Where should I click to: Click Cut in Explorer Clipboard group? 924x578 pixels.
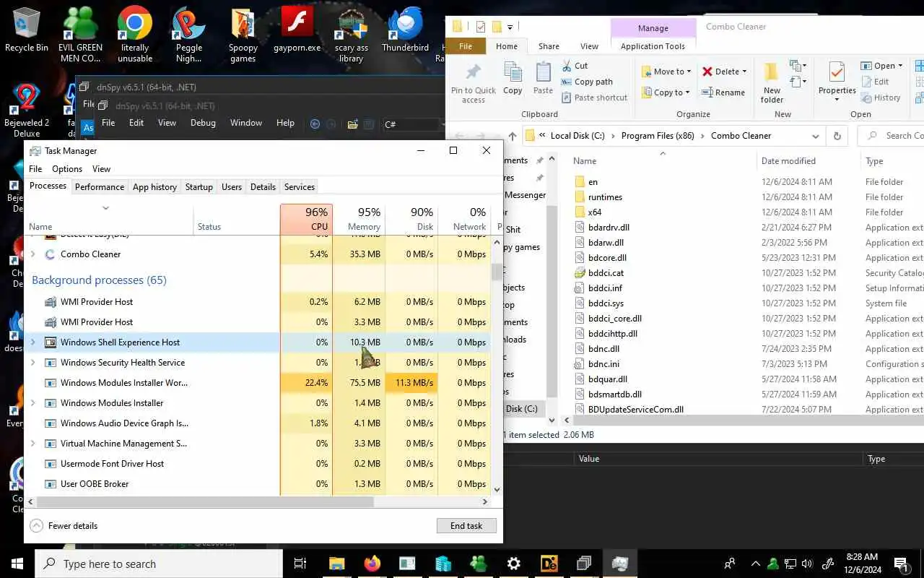575,66
